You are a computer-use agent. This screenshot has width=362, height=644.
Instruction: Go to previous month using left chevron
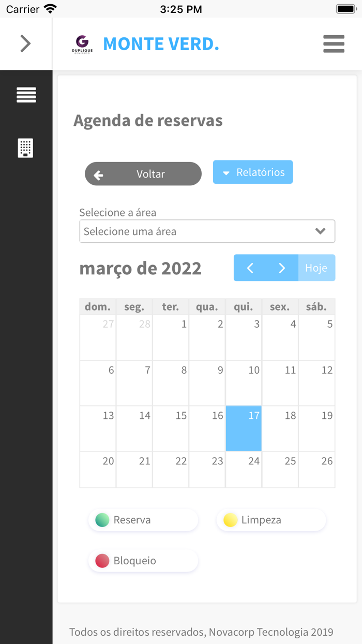point(250,268)
